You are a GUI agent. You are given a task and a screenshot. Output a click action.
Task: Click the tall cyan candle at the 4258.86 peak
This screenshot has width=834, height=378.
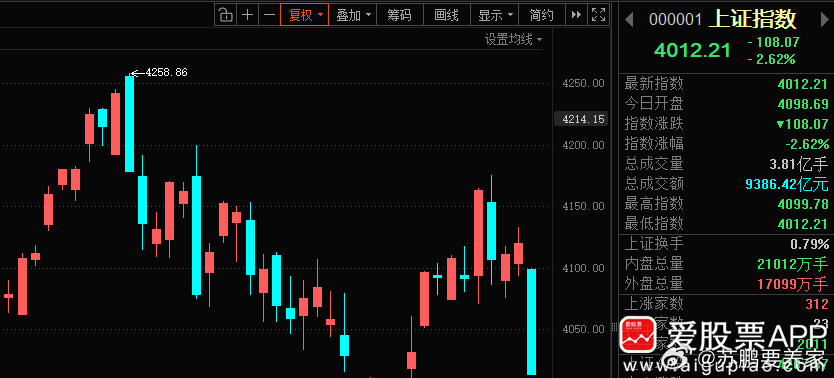(129, 124)
